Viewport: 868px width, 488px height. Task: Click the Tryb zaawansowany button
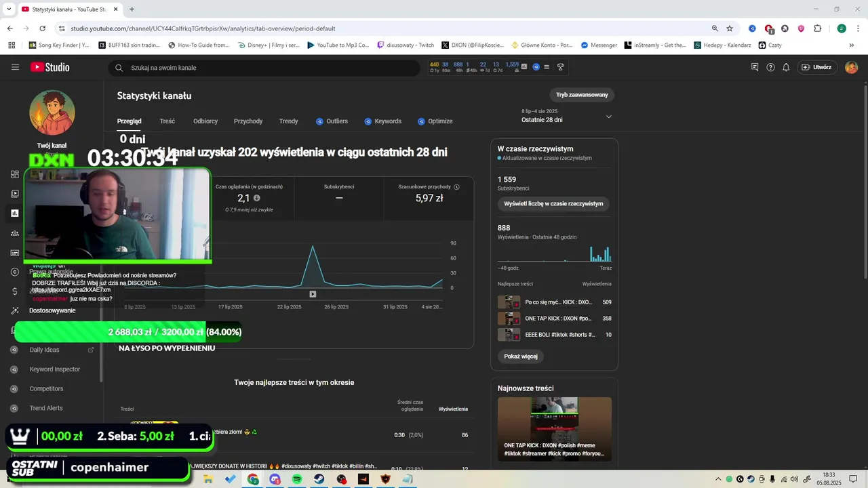582,95
